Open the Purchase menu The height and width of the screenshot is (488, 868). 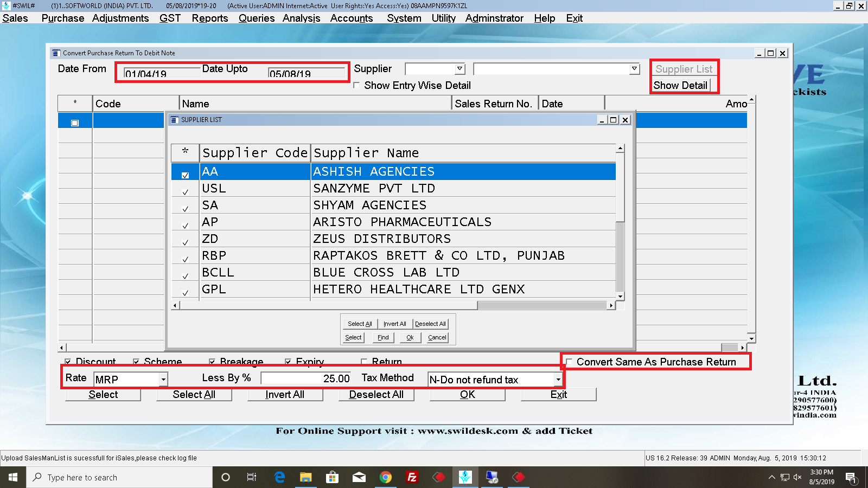pos(63,18)
